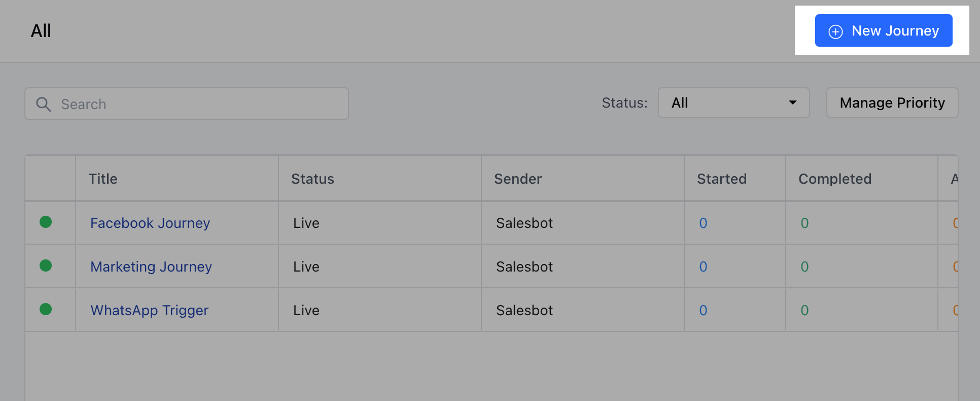Click Completed count for WhatsApp Trigger
This screenshot has width=980, height=401.
[804, 310]
